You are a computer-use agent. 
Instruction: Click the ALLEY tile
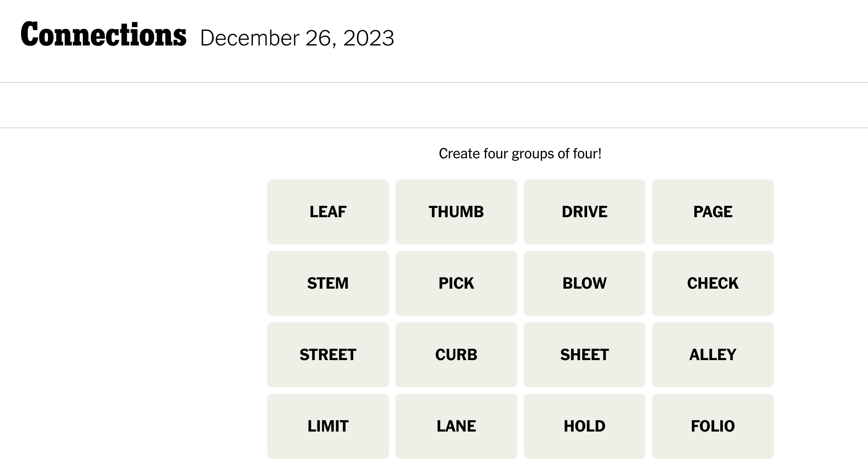point(713,355)
